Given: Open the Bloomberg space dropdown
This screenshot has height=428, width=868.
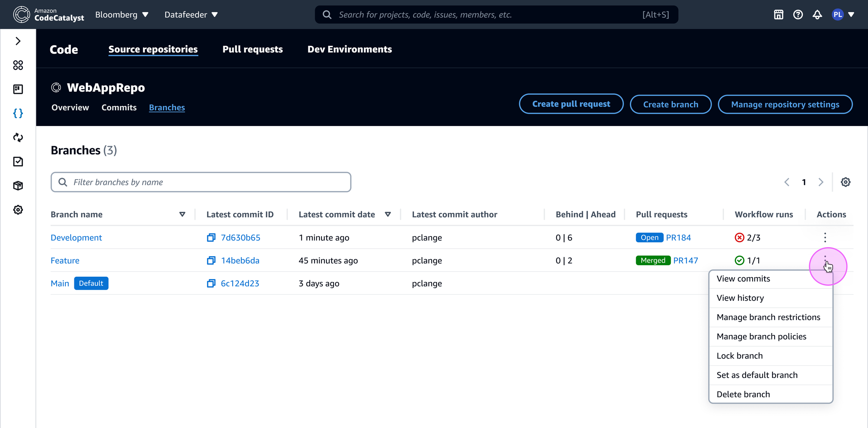Looking at the screenshot, I should (122, 15).
